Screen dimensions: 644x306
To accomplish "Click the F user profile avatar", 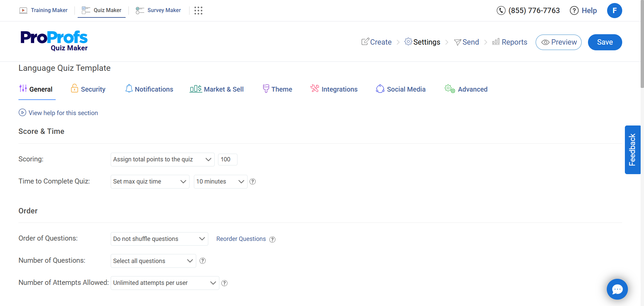I will (614, 10).
